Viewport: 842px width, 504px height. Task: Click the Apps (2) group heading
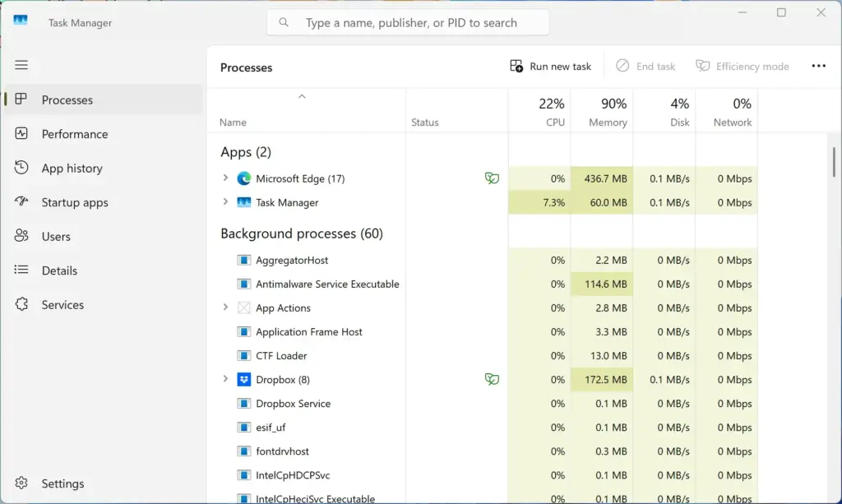tap(246, 152)
